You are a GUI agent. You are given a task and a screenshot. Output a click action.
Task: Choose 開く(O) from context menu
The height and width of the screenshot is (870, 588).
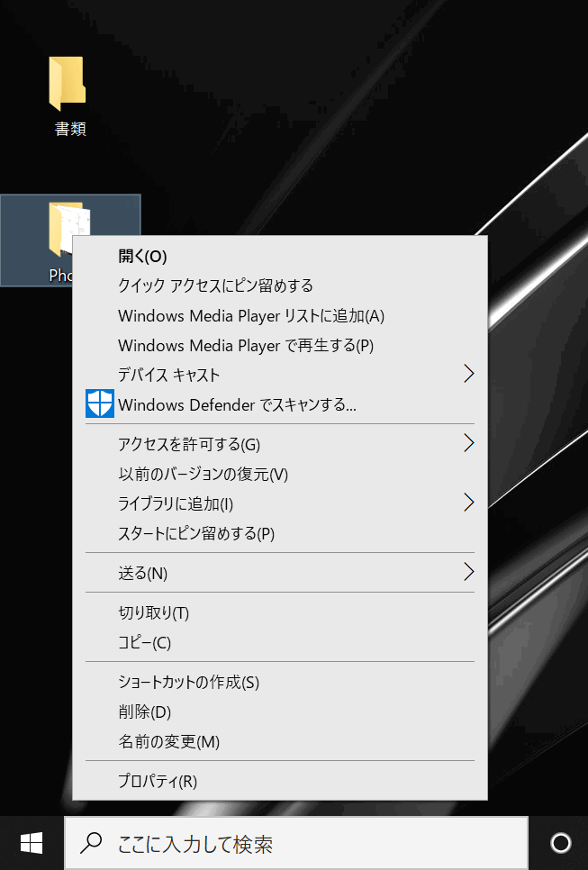coord(280,256)
